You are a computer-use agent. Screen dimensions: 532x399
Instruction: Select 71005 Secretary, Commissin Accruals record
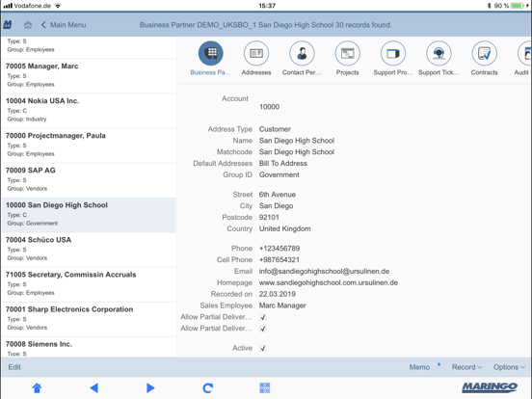coord(89,284)
